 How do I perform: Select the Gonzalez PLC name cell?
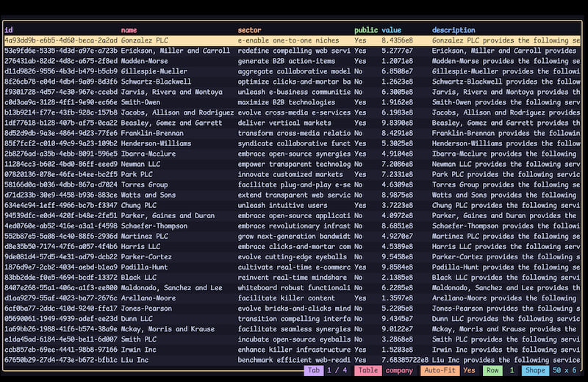pos(144,40)
